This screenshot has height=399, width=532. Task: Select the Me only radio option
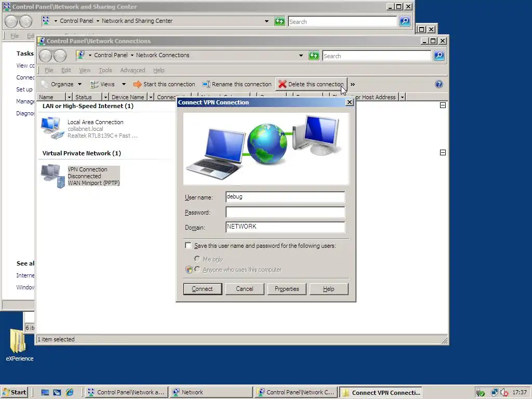(x=197, y=259)
